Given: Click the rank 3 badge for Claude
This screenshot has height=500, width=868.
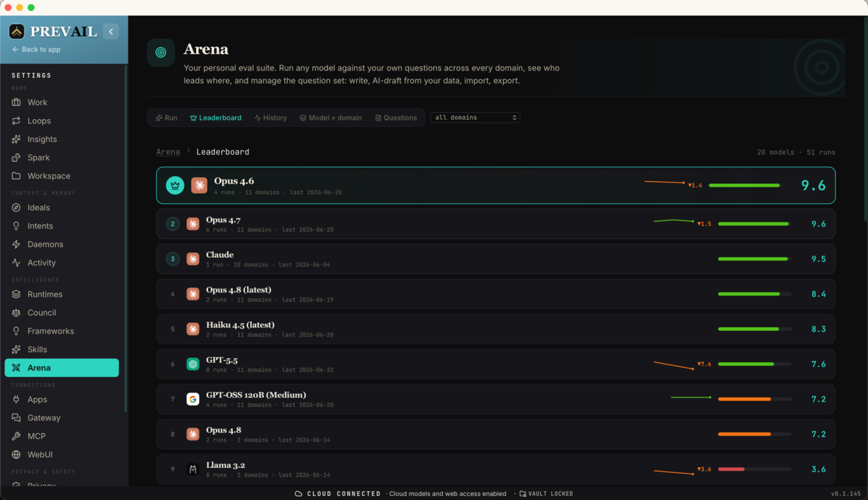Looking at the screenshot, I should coord(173,259).
